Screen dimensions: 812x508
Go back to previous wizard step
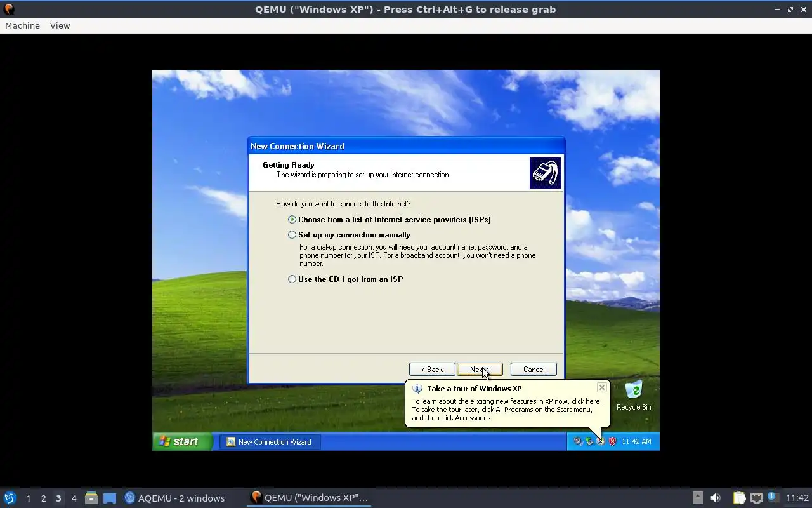click(x=432, y=370)
